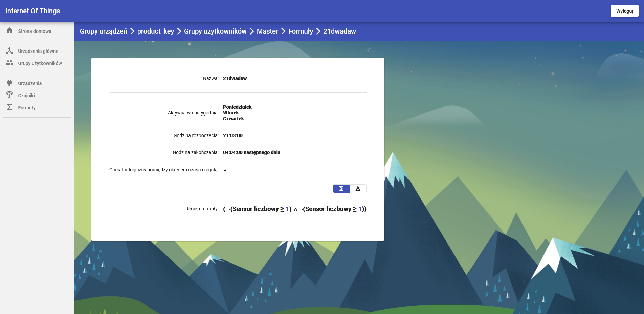Open Urządzenia sidebar item
Image resolution: width=644 pixels, height=314 pixels.
coord(37,83)
